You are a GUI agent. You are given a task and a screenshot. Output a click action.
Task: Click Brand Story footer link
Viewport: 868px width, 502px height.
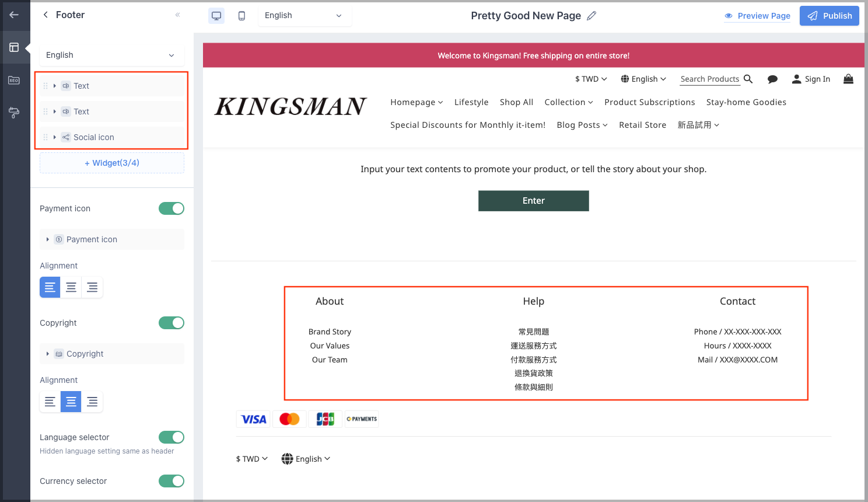pyautogui.click(x=330, y=332)
